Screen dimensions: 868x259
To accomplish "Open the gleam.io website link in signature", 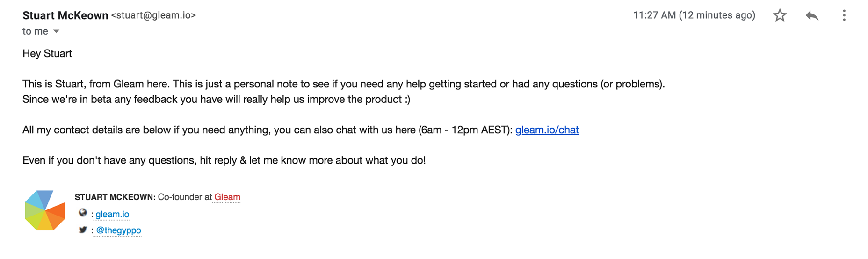I will (x=112, y=214).
